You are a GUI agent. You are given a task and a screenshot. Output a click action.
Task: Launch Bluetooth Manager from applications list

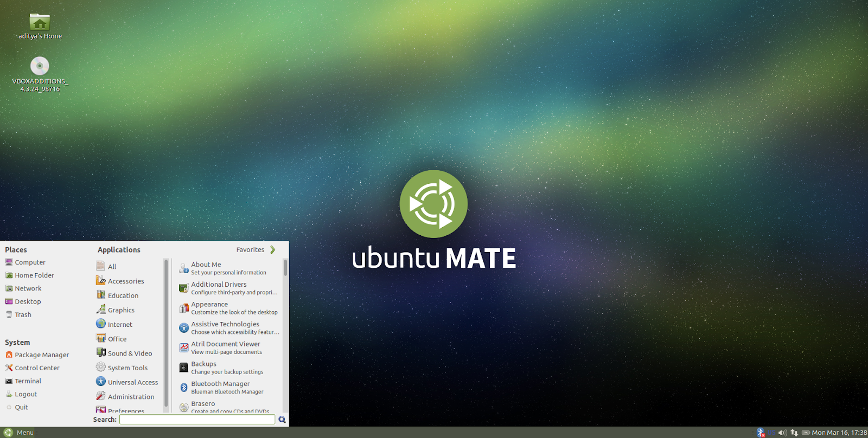click(x=220, y=387)
